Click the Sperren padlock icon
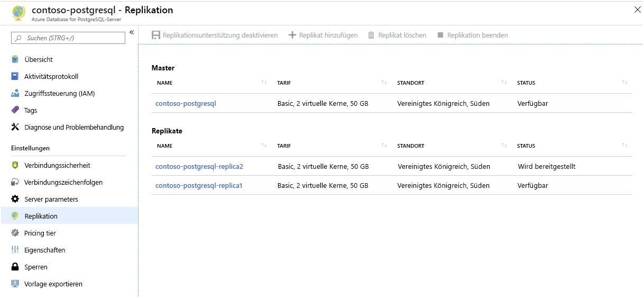Image resolution: width=644 pixels, height=298 pixels. [x=15, y=267]
